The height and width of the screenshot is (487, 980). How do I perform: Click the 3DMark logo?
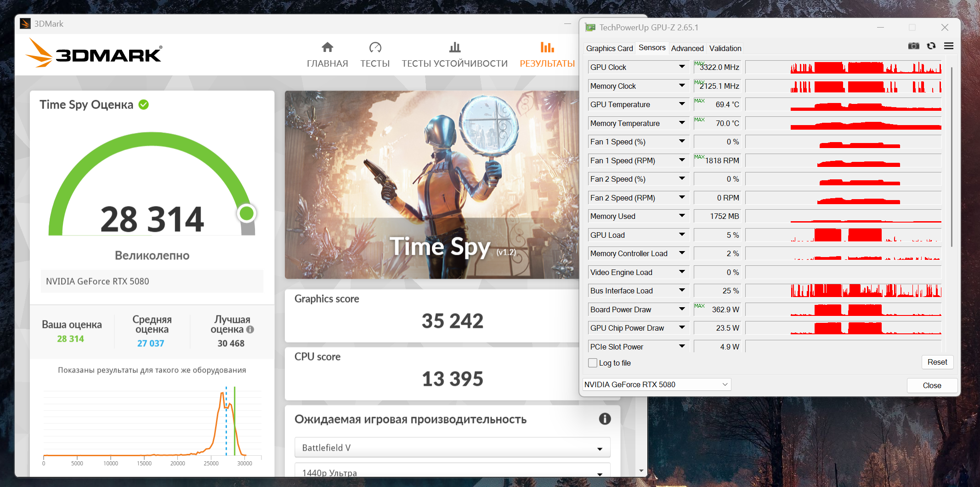coord(94,53)
